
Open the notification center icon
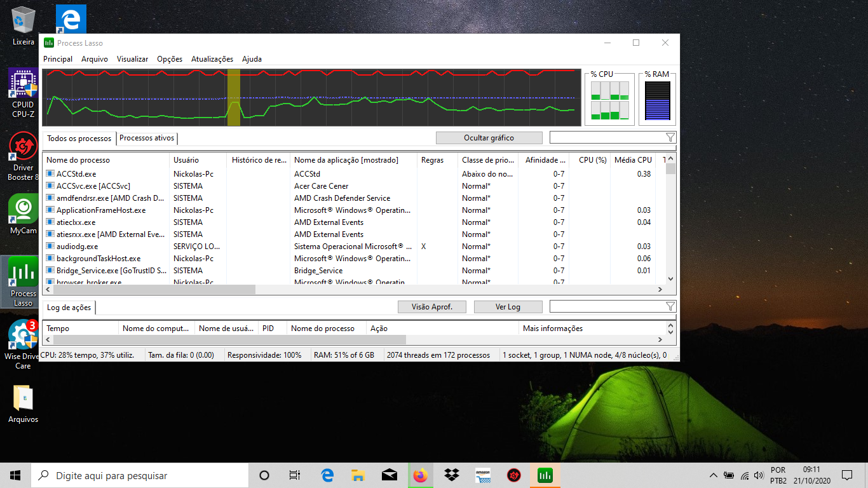[x=846, y=475]
